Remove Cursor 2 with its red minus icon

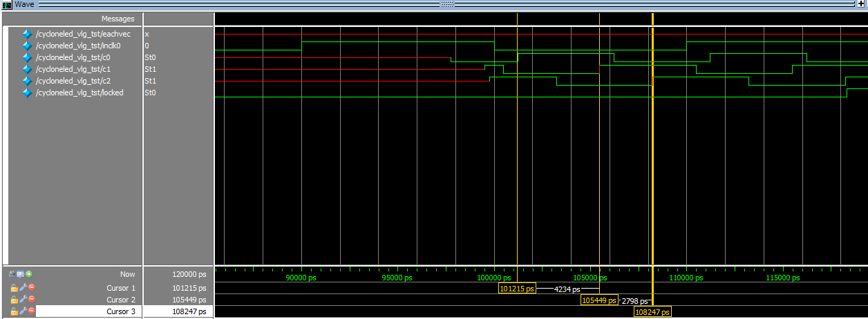pos(31,300)
